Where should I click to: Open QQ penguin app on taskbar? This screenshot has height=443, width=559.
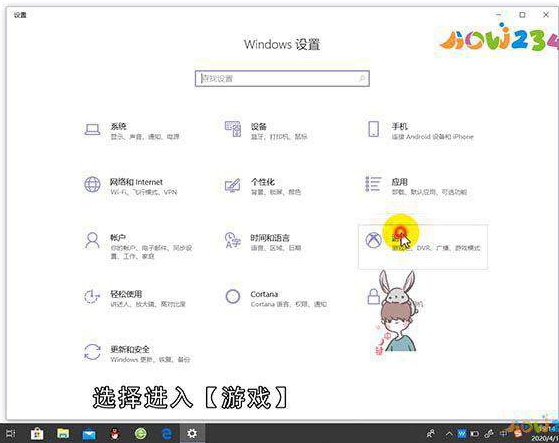[x=115, y=434]
